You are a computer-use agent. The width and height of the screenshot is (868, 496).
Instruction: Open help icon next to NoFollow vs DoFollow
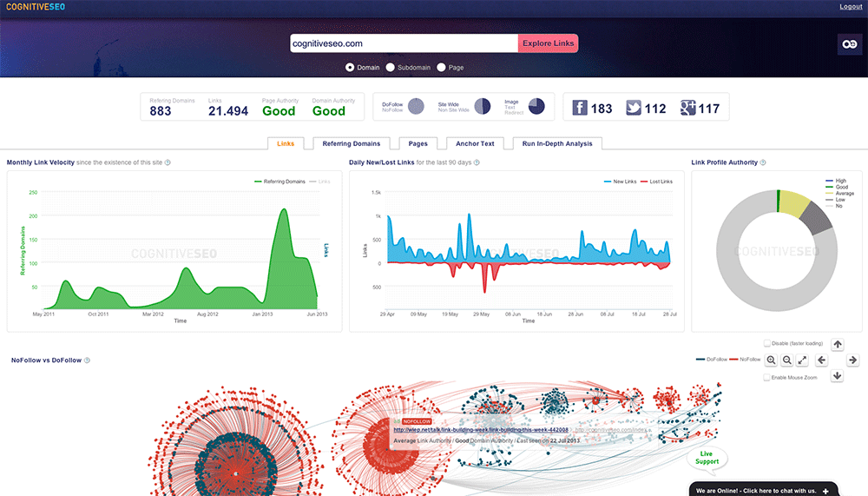click(87, 360)
